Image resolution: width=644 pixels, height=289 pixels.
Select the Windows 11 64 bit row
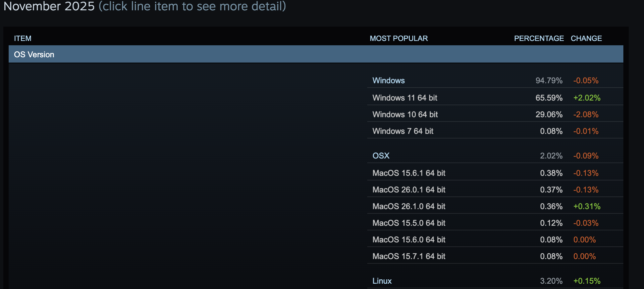(x=404, y=98)
